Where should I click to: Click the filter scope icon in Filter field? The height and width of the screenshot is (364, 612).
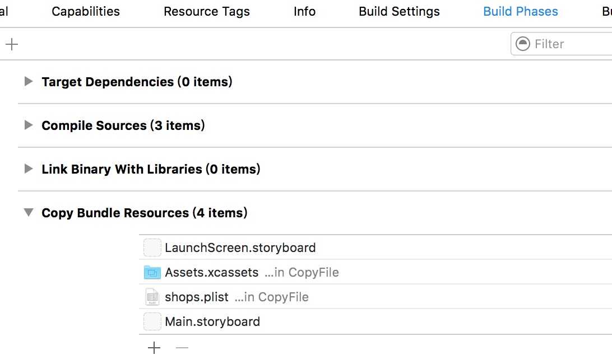tap(523, 44)
